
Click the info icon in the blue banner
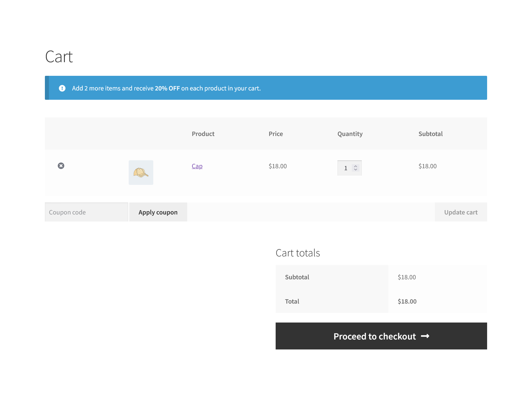coord(62,88)
